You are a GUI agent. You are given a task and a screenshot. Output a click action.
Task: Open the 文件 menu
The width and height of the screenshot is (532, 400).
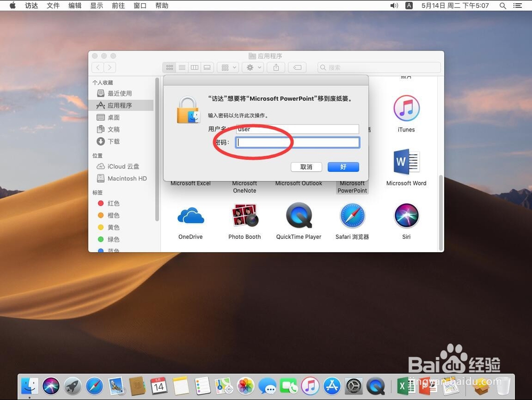(53, 5)
